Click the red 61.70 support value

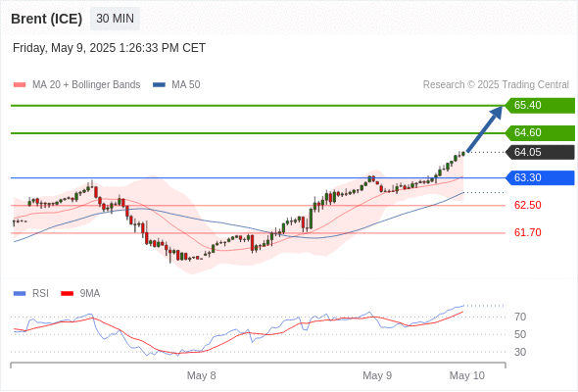(x=527, y=232)
